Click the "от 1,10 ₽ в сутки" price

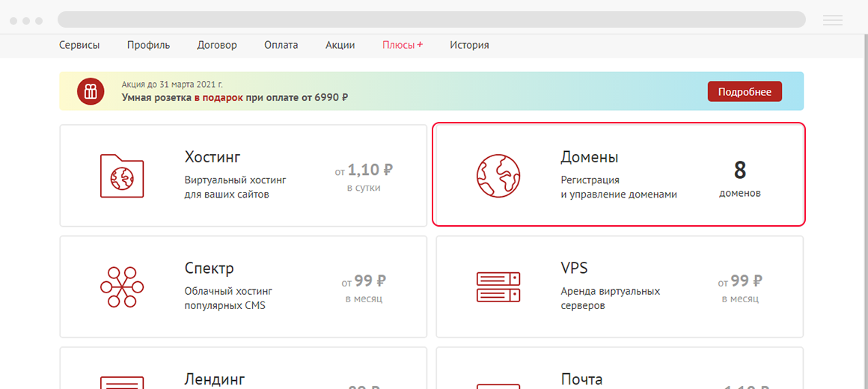click(364, 177)
